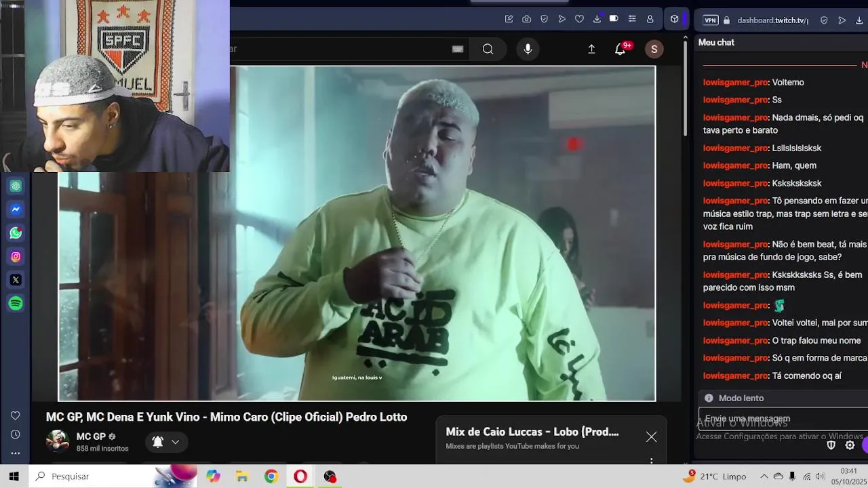The width and height of the screenshot is (868, 488).
Task: Click the YouTube search magnifier button
Action: pos(488,49)
